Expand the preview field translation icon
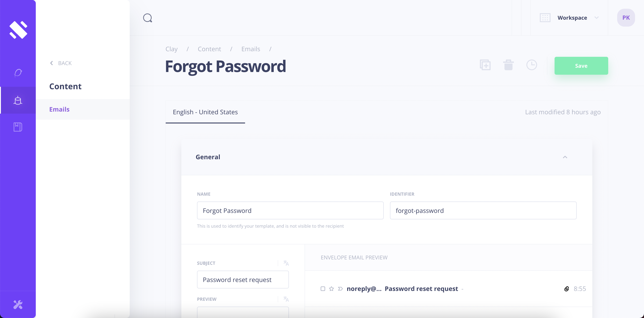The image size is (644, 318). pos(286,299)
